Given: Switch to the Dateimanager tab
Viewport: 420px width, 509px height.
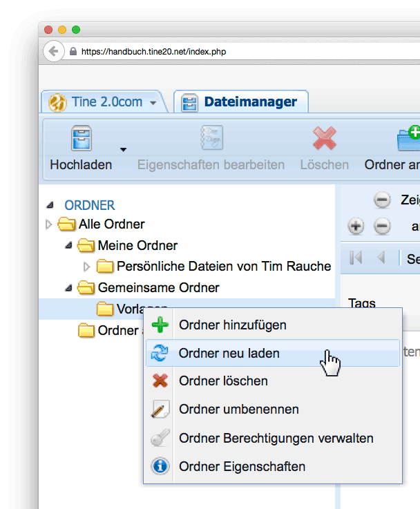Looking at the screenshot, I should [241, 102].
